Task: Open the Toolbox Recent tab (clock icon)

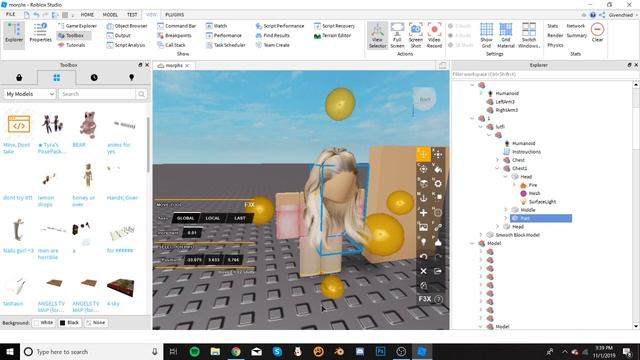Action: pyautogui.click(x=94, y=78)
